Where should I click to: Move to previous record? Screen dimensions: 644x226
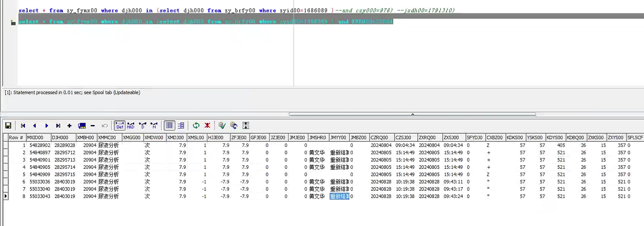[x=34, y=125]
